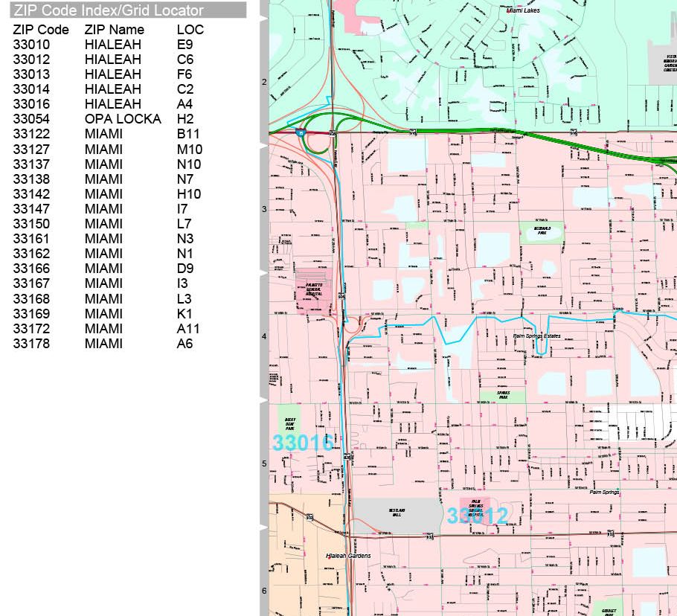Screen dimensions: 677x616
Task: Select ZIP code 33178 in the index
Action: (31, 344)
